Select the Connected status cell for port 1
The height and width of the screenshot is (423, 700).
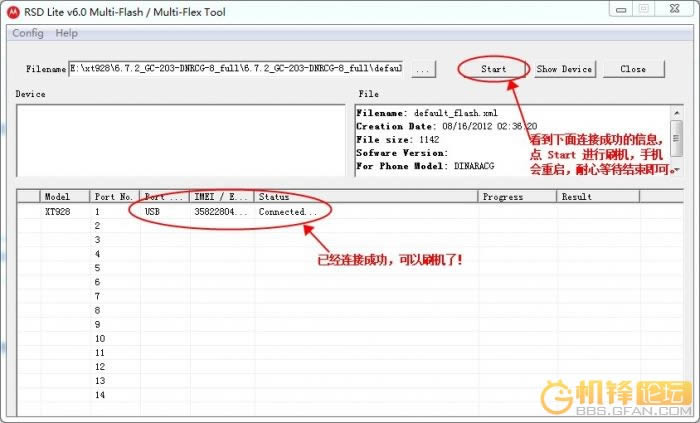coord(288,212)
